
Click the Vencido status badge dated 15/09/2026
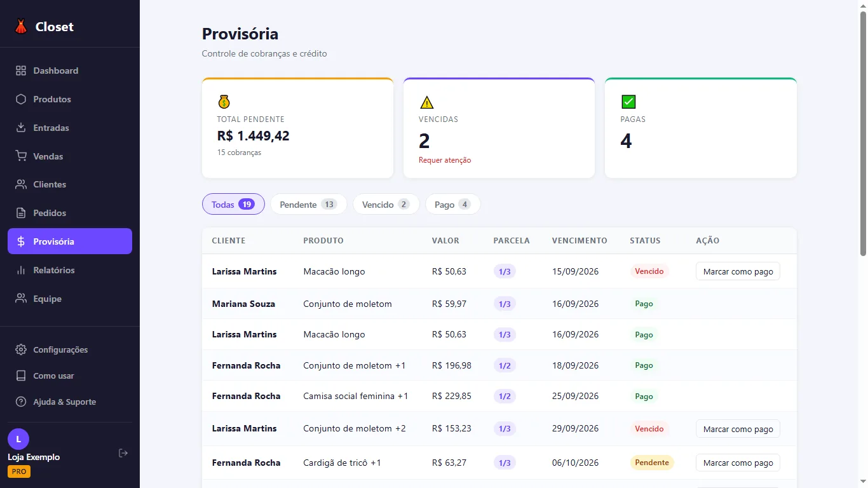[649, 271]
